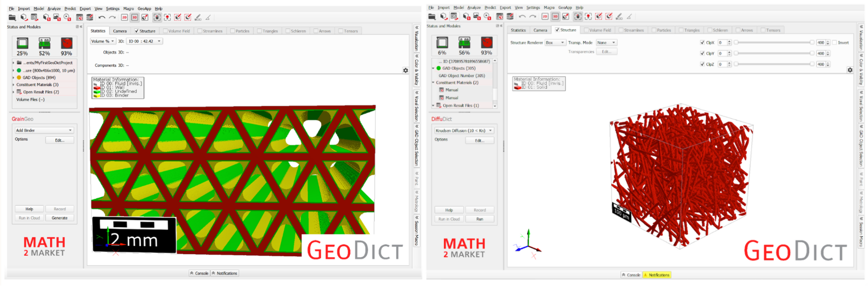868x286 pixels.
Task: Click pencil edit icon in left toolbar
Action: coord(198,17)
